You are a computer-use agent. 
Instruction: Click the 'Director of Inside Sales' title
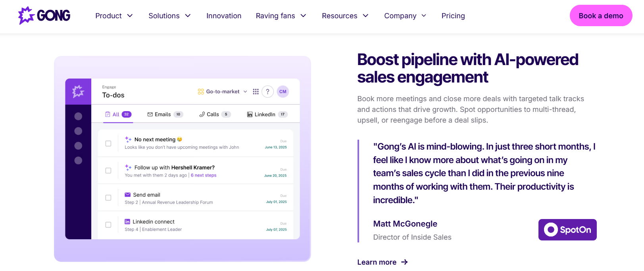[x=412, y=237]
